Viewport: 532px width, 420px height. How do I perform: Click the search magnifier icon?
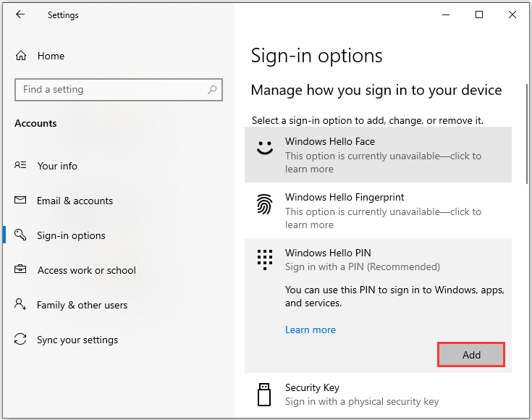tap(212, 90)
